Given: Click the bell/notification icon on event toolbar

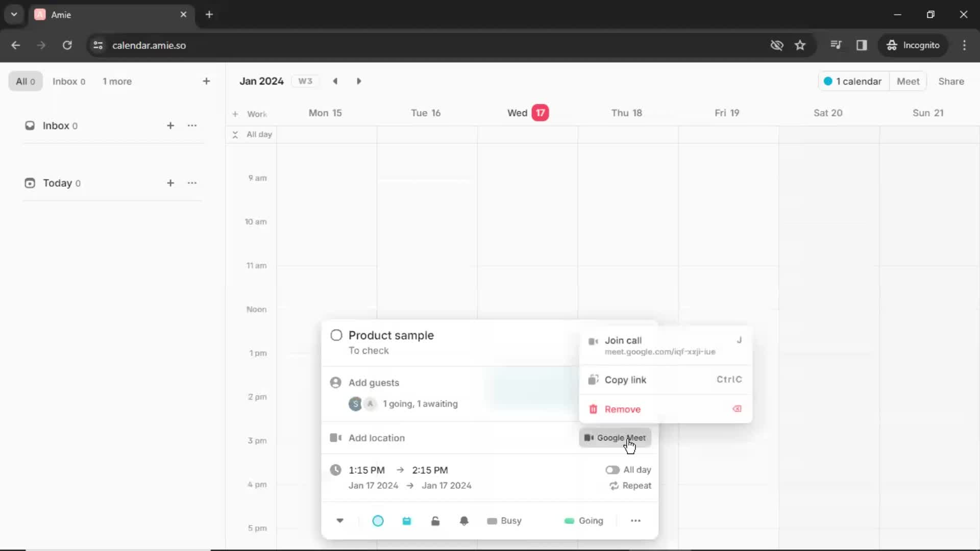Looking at the screenshot, I should coord(464,520).
